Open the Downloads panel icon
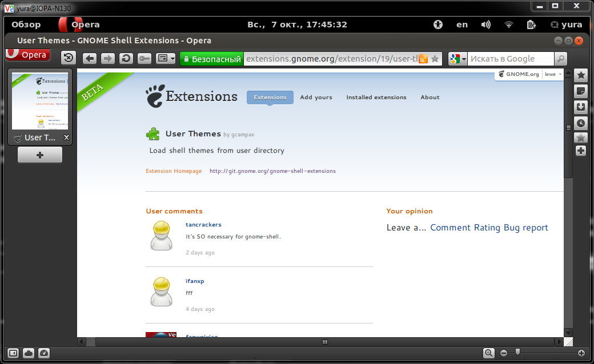 click(581, 107)
